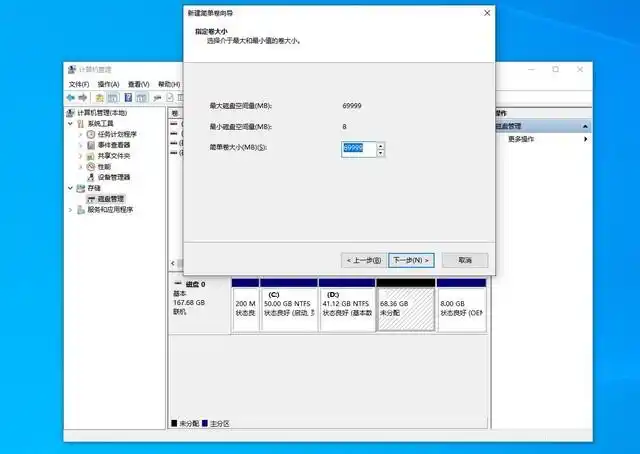The height and width of the screenshot is (454, 640).
Task: Click the Forward arrow in the toolbar
Action: tap(83, 98)
